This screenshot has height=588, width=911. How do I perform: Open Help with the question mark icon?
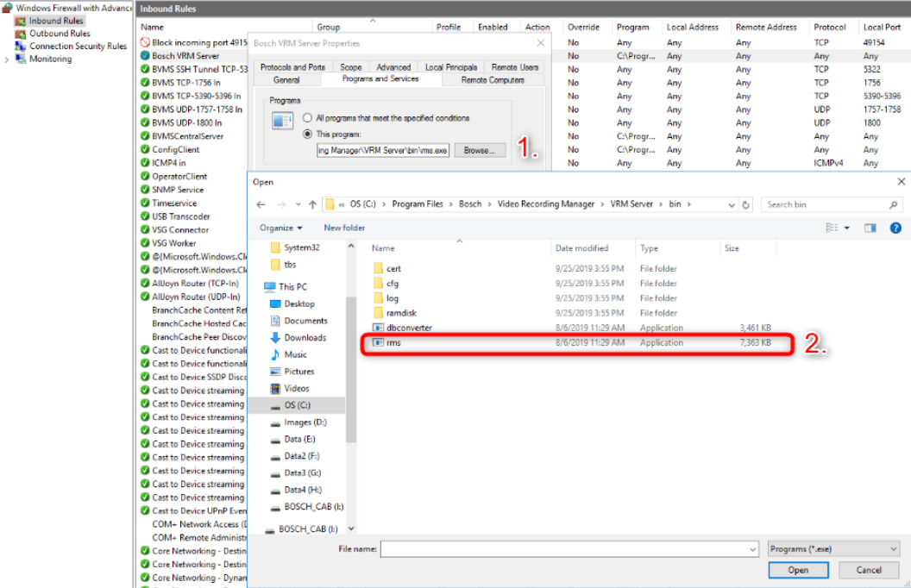pyautogui.click(x=895, y=228)
